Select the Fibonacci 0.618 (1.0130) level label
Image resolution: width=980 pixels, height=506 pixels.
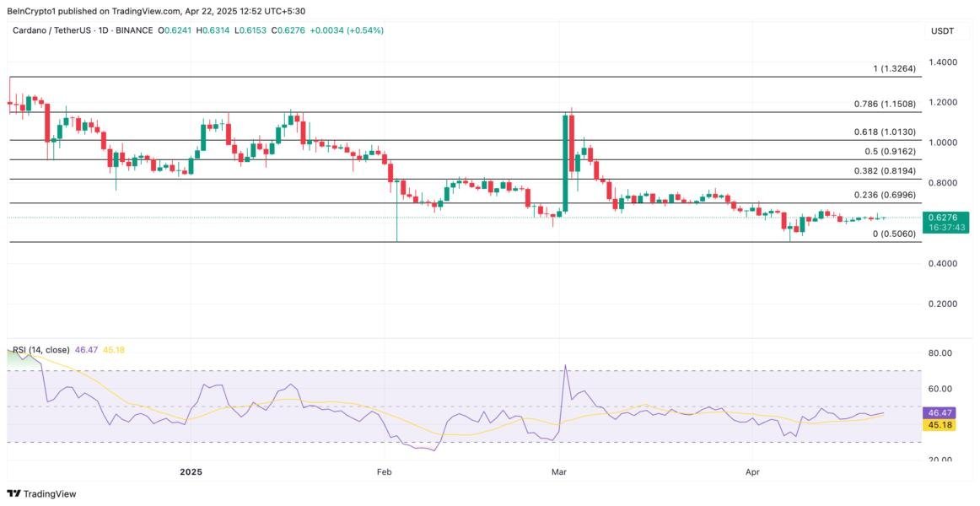click(x=885, y=132)
